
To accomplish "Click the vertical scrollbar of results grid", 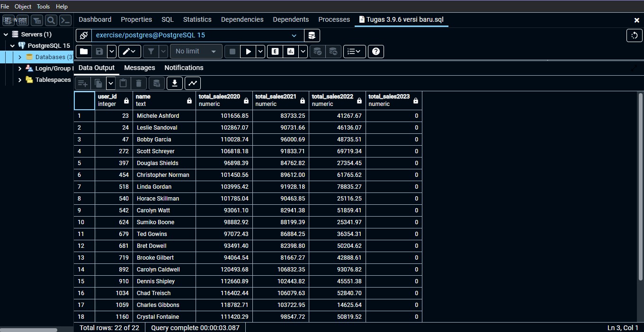I will click(x=640, y=189).
